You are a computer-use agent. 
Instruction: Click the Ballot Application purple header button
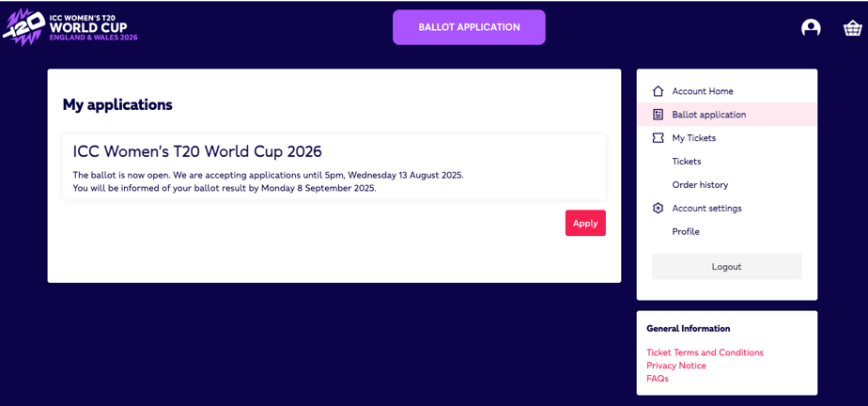click(469, 27)
